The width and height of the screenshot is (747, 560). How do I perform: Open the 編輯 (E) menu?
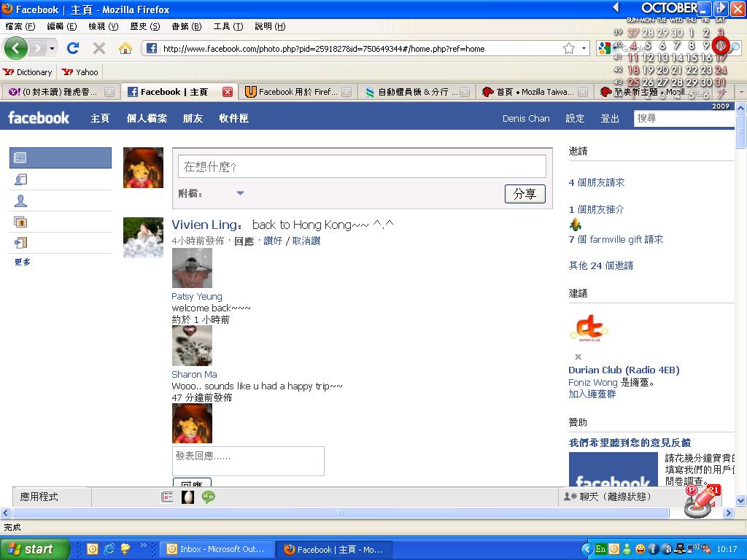tap(62, 26)
